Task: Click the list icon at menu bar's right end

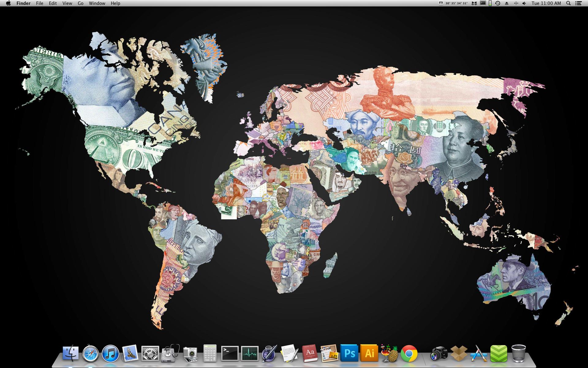Action: [x=579, y=3]
